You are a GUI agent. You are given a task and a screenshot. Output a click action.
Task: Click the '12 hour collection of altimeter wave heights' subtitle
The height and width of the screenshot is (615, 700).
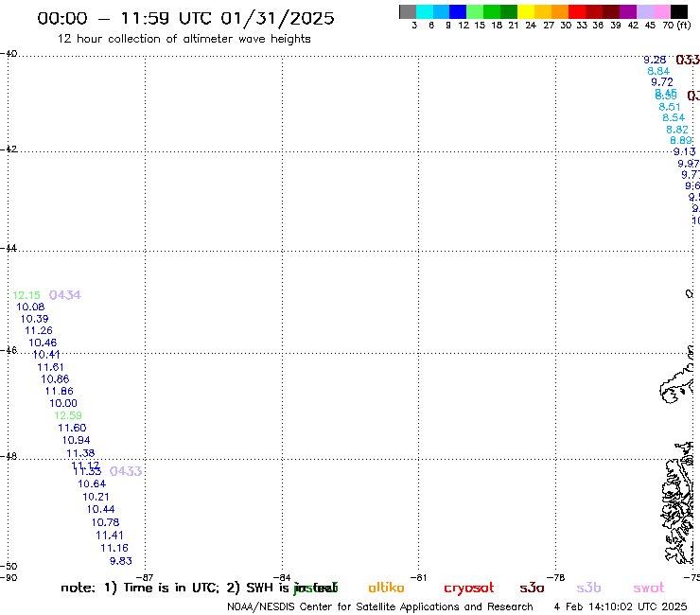[x=184, y=39]
